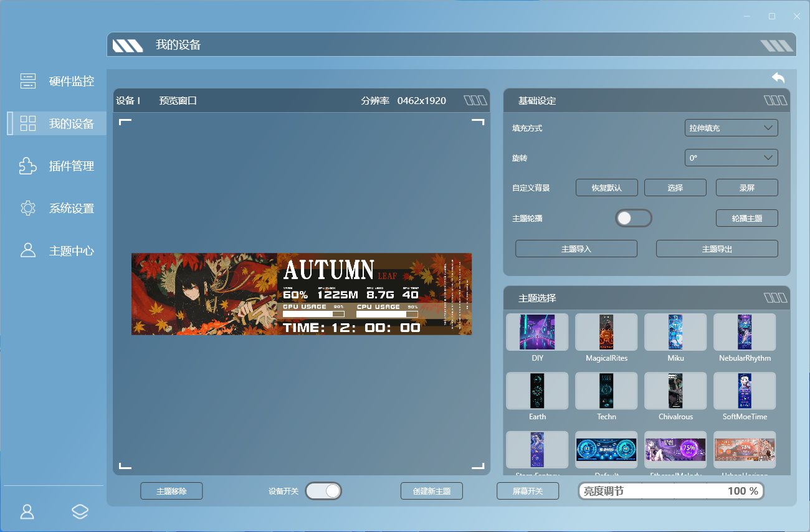Go to 插件管理 in the sidebar

pyautogui.click(x=57, y=166)
